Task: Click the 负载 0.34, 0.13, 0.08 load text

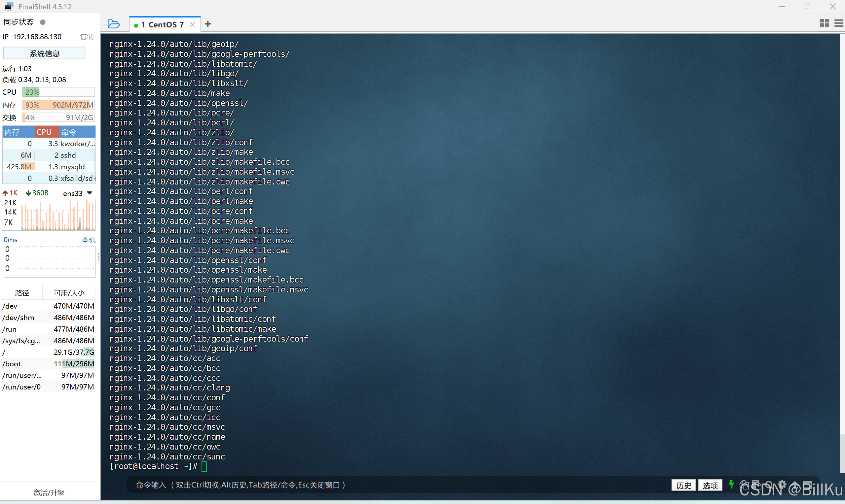Action: coord(34,80)
